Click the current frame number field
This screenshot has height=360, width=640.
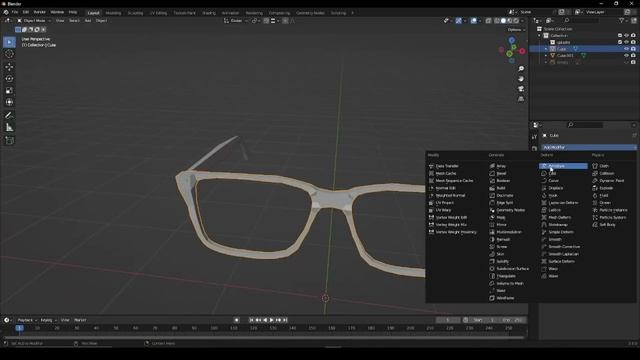point(448,320)
